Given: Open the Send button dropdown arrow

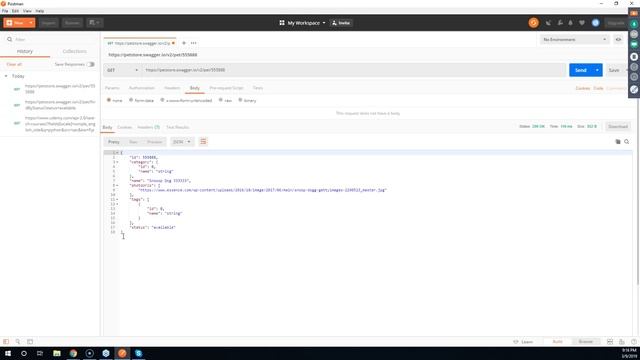Looking at the screenshot, I should click(x=597, y=70).
